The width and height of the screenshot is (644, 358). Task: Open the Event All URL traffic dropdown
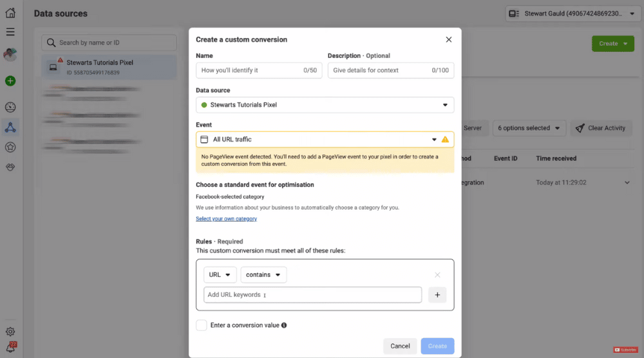(x=325, y=140)
